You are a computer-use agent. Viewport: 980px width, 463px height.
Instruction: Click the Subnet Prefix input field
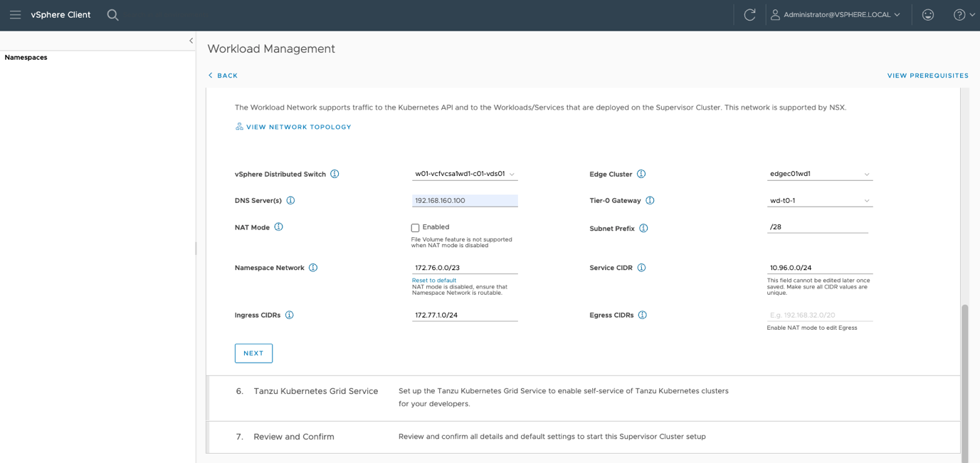817,227
